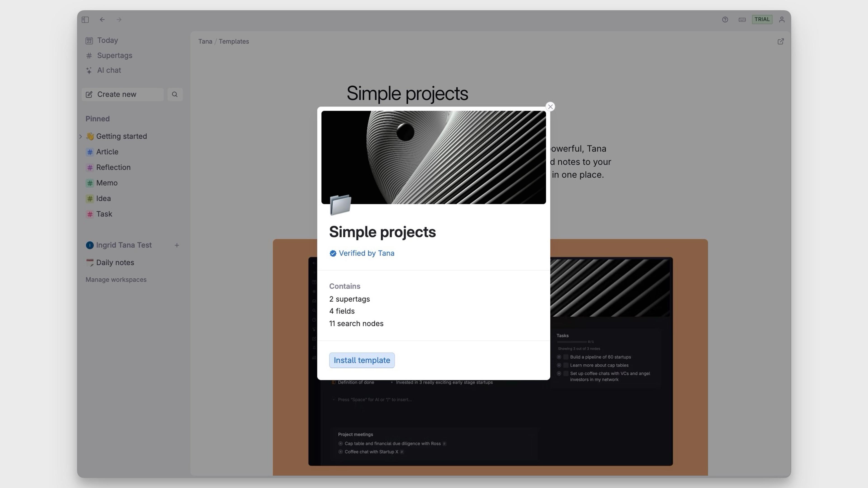This screenshot has width=868, height=488.
Task: Click the search magnifier icon
Action: [175, 94]
